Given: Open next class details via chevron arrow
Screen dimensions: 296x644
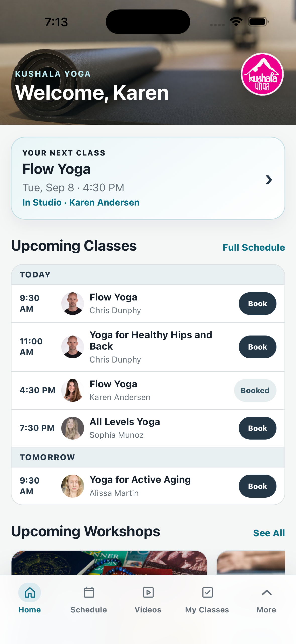Looking at the screenshot, I should pos(269,180).
